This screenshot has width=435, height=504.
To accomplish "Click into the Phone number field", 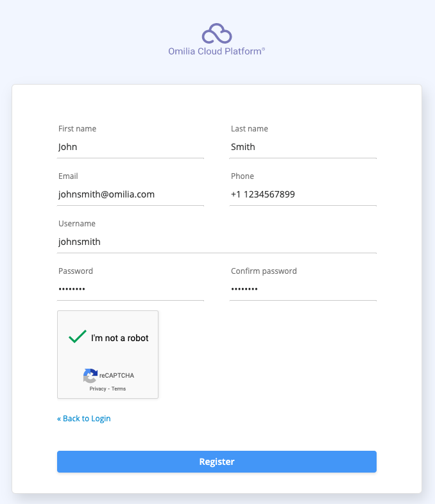I will pyautogui.click(x=303, y=194).
